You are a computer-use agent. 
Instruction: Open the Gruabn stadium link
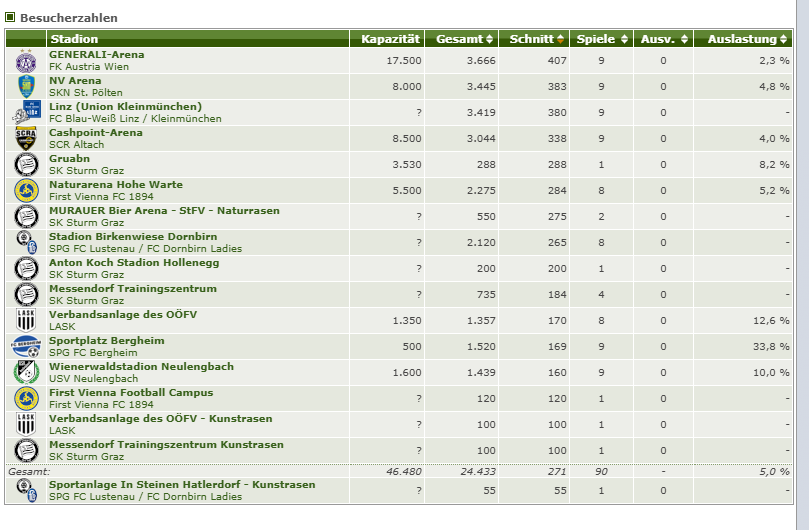69,158
